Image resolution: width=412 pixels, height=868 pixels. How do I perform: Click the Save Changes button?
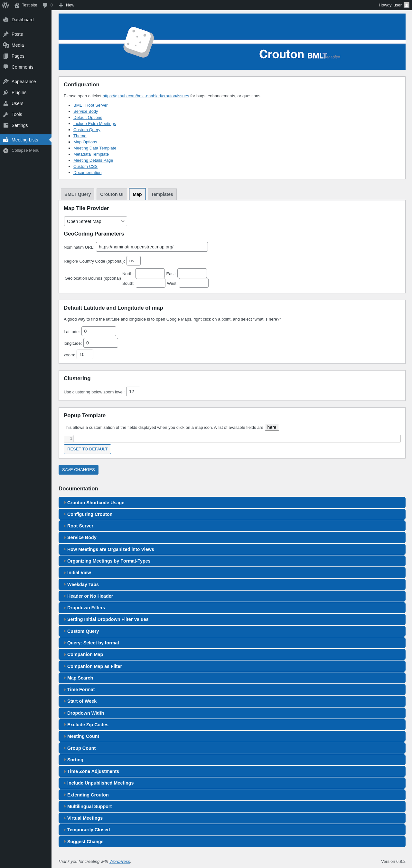click(x=79, y=470)
